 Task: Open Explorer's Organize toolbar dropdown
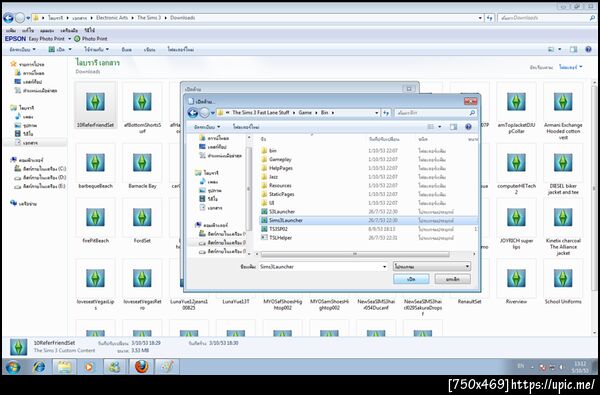pos(23,49)
